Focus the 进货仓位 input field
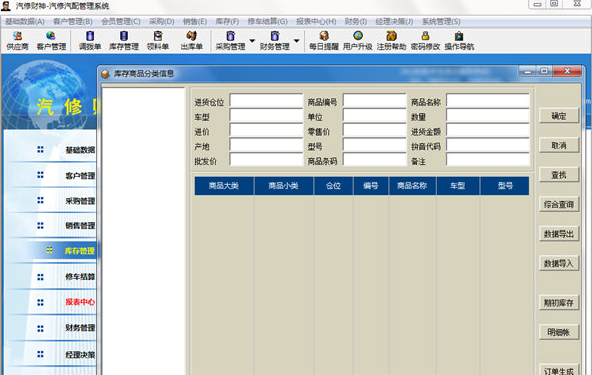The image size is (592, 375). [266, 101]
